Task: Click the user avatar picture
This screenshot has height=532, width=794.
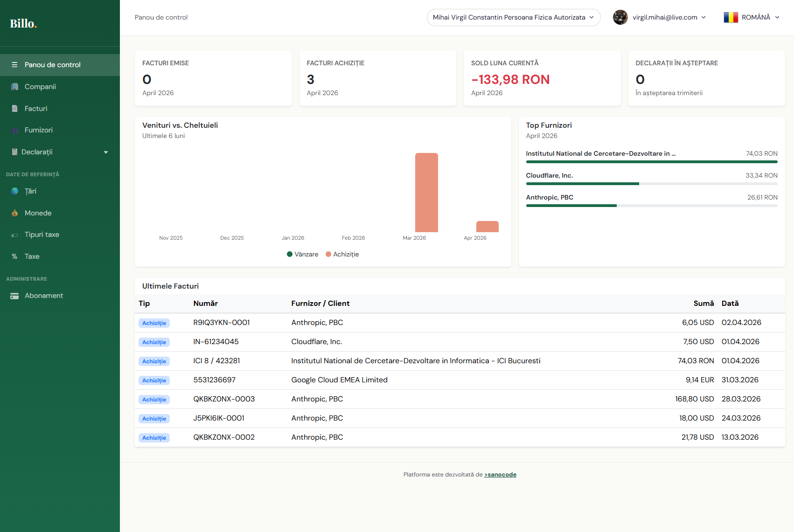Action: tap(620, 17)
